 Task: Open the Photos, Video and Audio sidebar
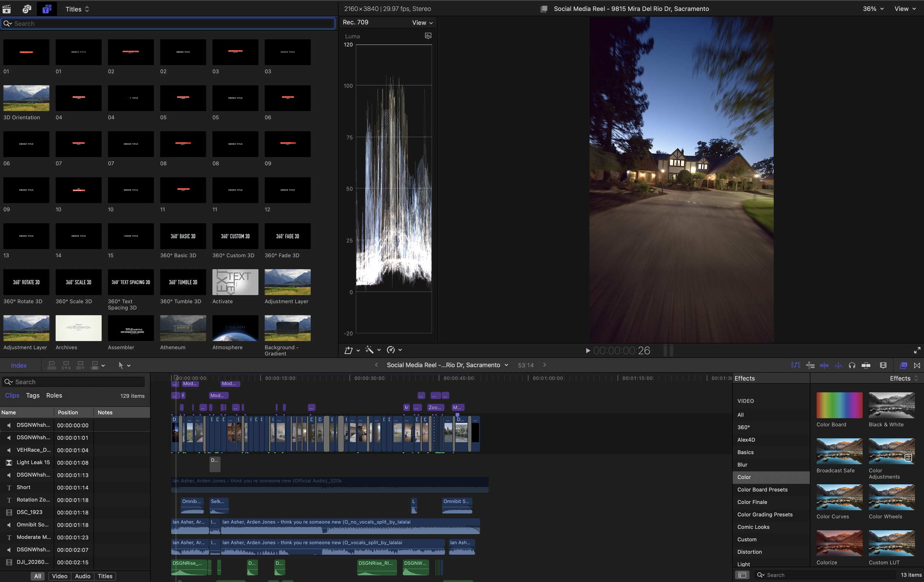(x=27, y=8)
